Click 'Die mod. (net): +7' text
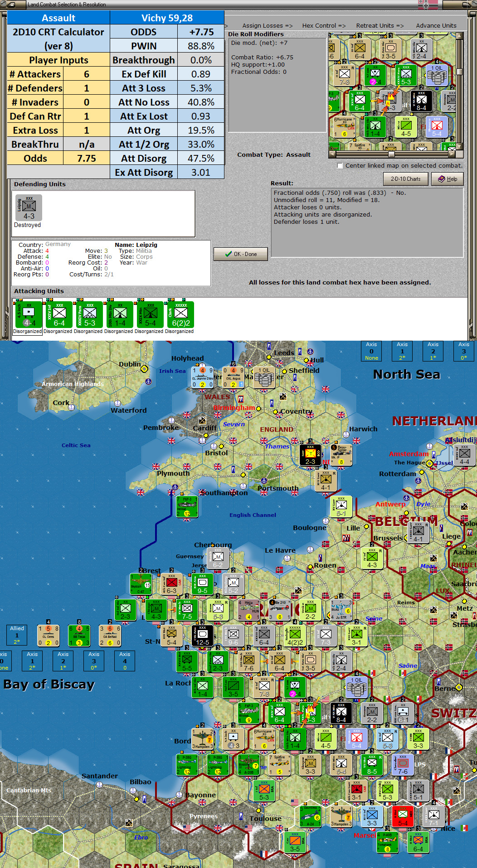Viewport: 477px width, 868px height. point(259,43)
